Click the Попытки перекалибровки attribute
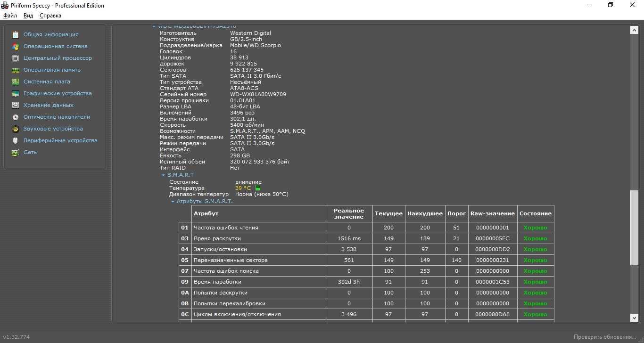 (x=229, y=303)
